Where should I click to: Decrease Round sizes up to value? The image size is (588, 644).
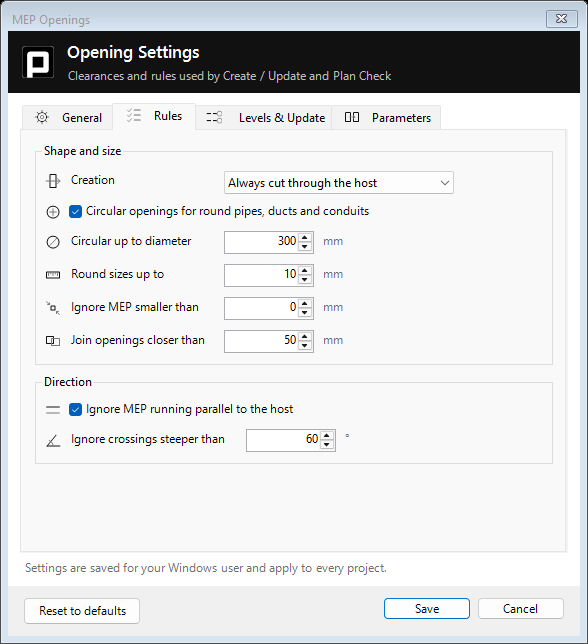point(305,280)
